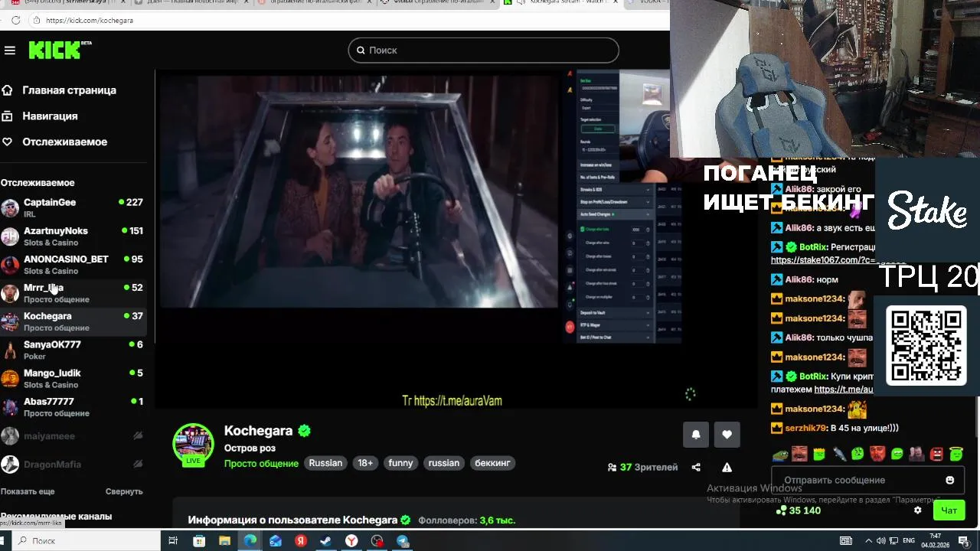Open the hamburger menu next to Kick logo

click(x=10, y=51)
